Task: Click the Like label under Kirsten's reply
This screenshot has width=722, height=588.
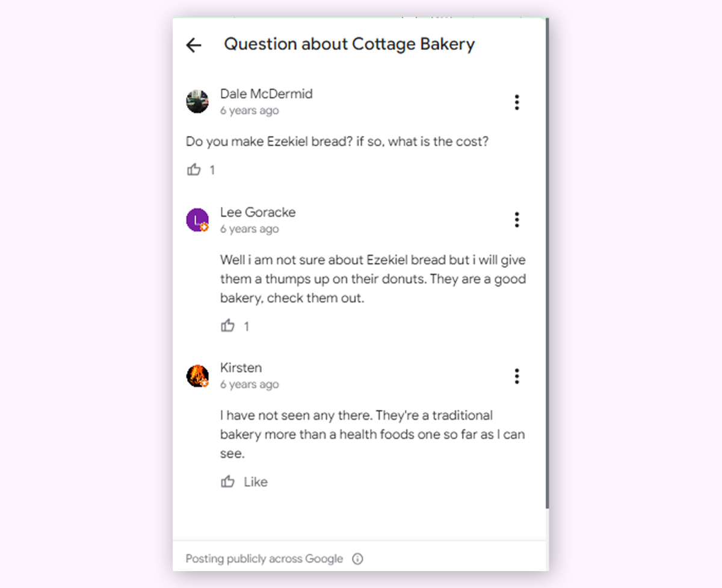Action: coord(256,481)
